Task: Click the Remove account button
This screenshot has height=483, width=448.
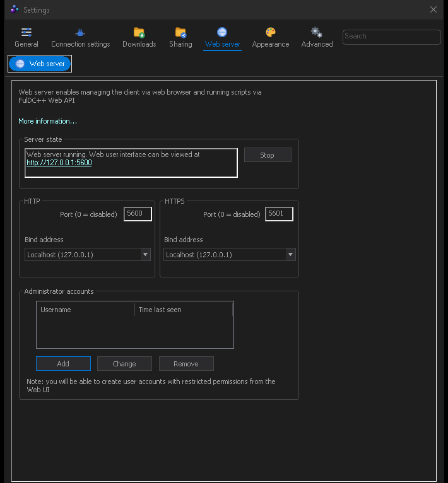Action: [186, 364]
